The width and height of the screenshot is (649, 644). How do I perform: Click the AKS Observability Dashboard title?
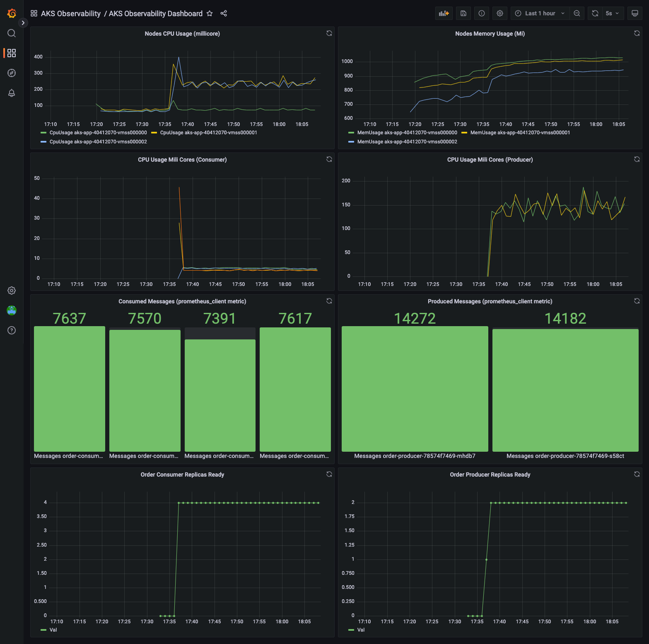tap(156, 13)
